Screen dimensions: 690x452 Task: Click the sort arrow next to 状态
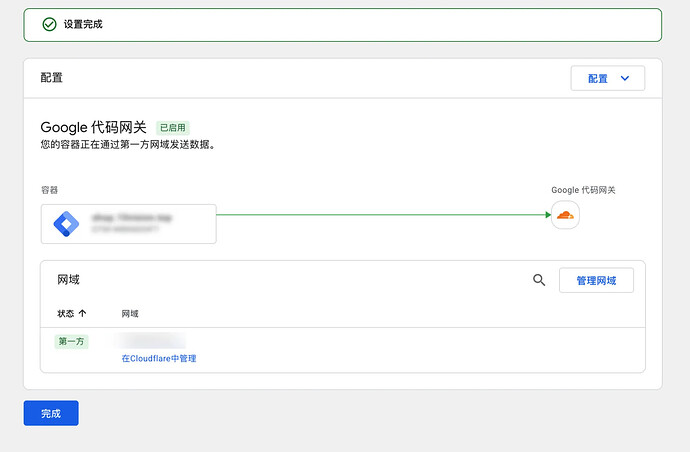click(x=82, y=313)
